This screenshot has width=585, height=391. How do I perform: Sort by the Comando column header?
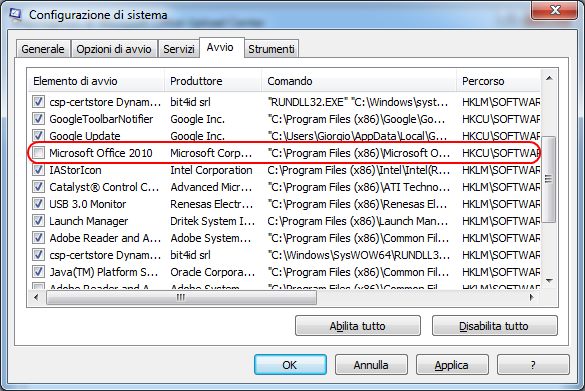359,81
